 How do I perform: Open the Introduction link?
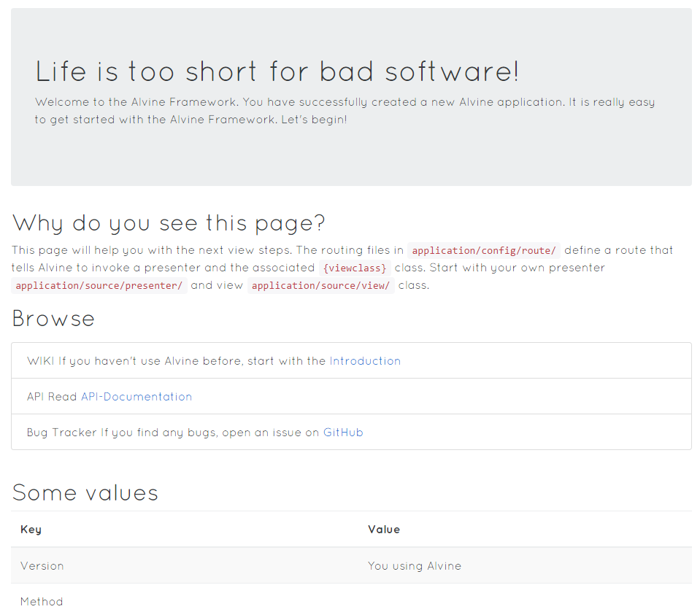[x=365, y=360]
